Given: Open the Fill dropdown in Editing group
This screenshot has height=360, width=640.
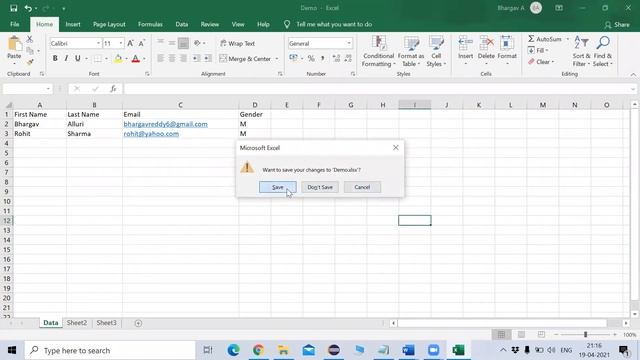Looking at the screenshot, I should coord(538,50).
